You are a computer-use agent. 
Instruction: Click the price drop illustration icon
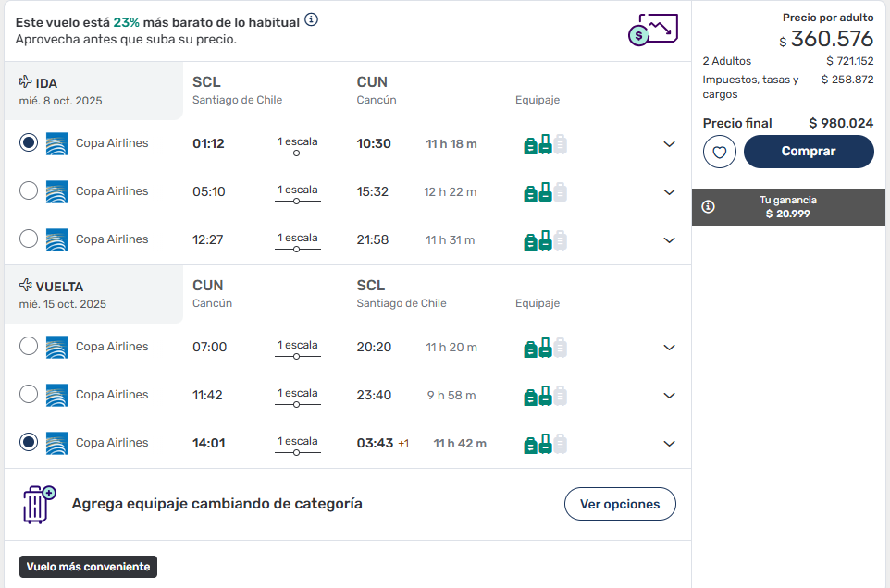[x=653, y=30]
